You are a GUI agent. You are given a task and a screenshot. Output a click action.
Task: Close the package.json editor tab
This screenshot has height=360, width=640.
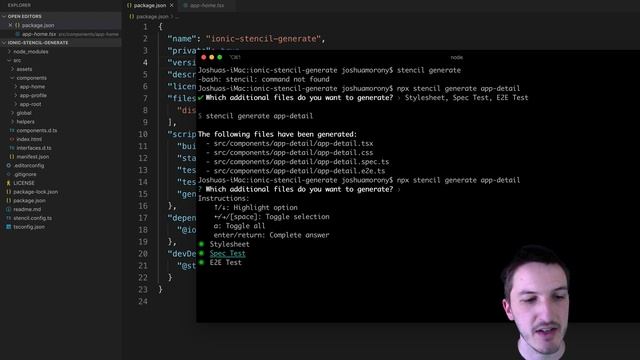[171, 5]
